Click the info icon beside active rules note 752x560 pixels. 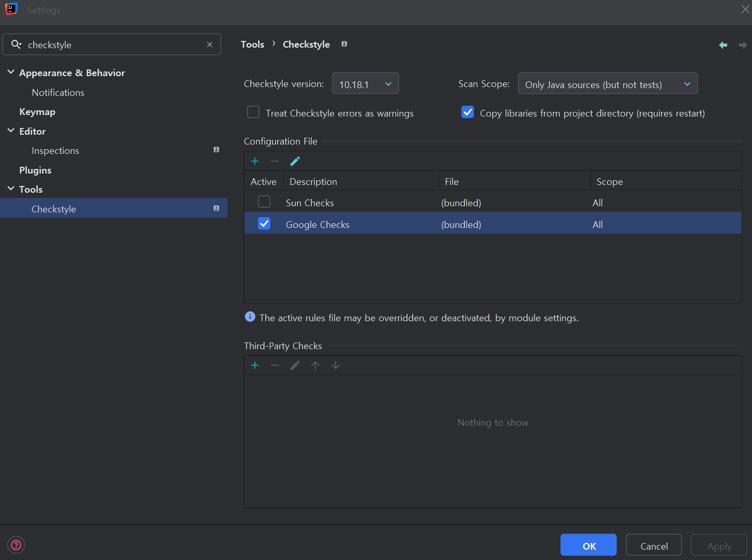click(x=250, y=317)
